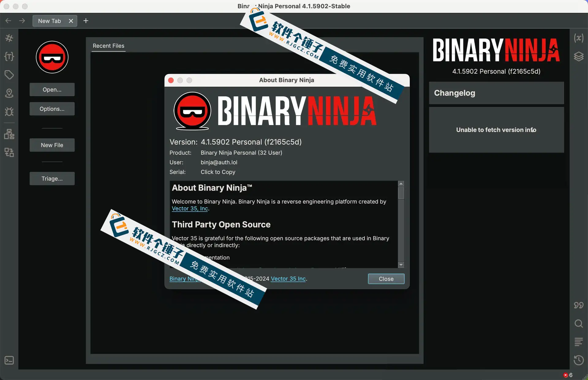Open the cross-references layout sidebar icon

9,152
